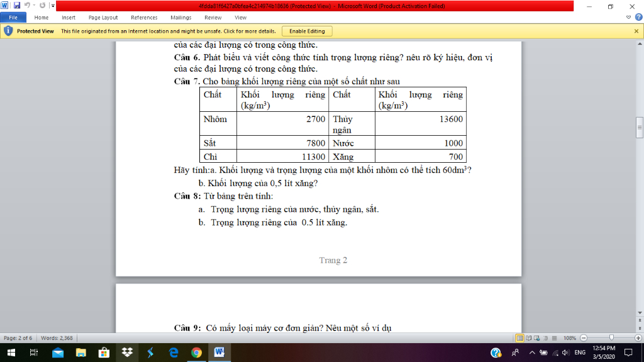
Task: Open the Action Center notifications icon
Action: pyautogui.click(x=628, y=353)
